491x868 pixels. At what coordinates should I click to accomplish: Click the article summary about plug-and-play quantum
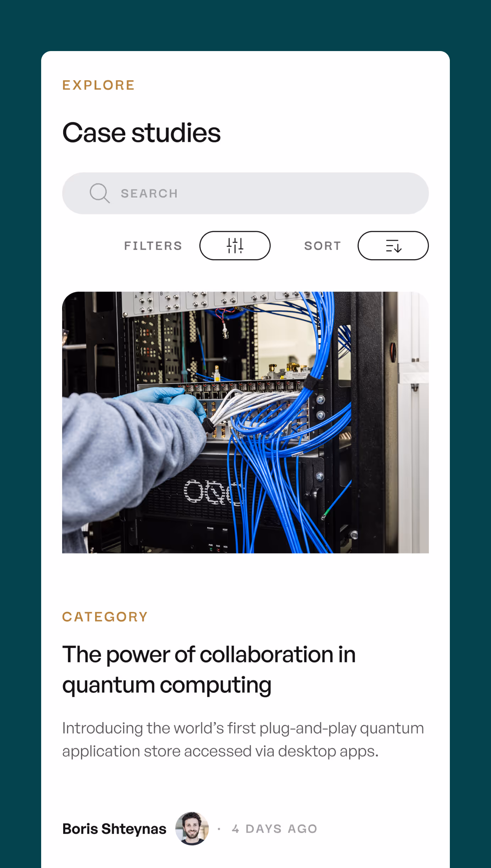point(243,740)
